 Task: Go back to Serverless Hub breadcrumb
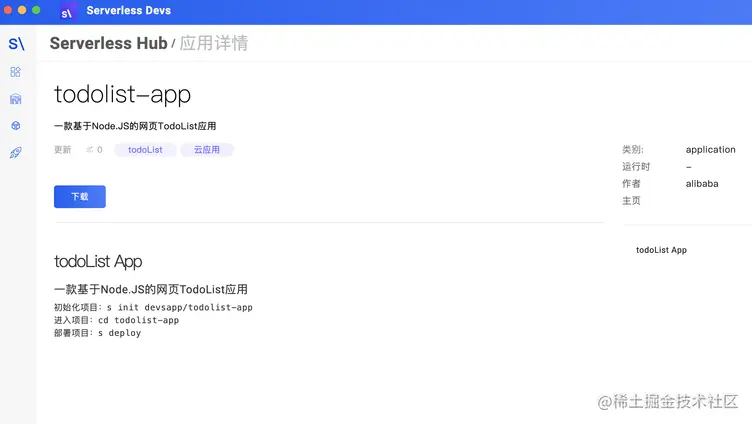point(108,43)
